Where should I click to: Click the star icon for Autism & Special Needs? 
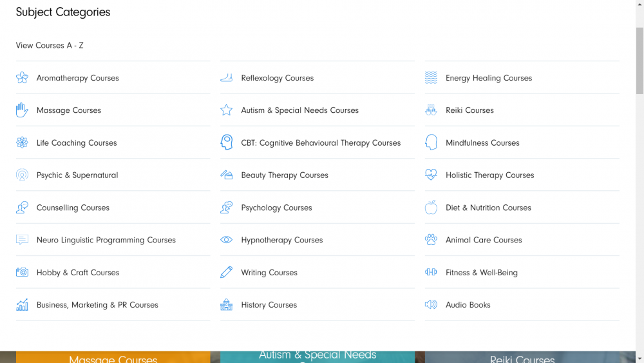click(226, 110)
